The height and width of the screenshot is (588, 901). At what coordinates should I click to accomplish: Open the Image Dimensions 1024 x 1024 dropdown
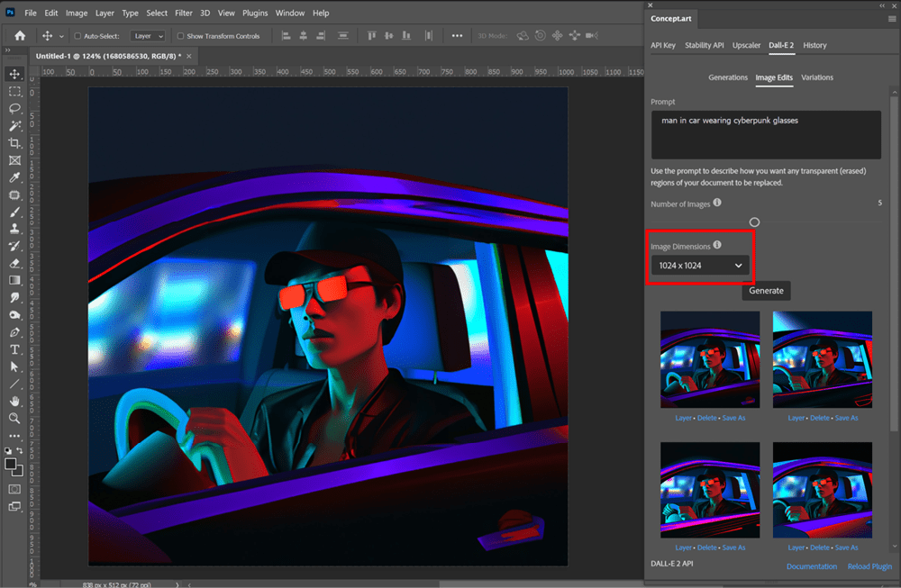(700, 266)
